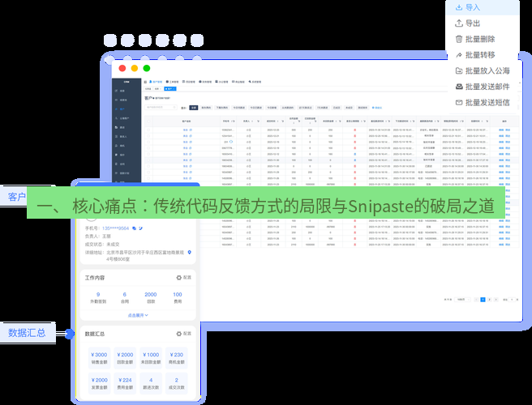Image resolution: width=532 pixels, height=405 pixels.
Task: Click the ¥2000 回款金额 tile
Action: click(x=125, y=358)
